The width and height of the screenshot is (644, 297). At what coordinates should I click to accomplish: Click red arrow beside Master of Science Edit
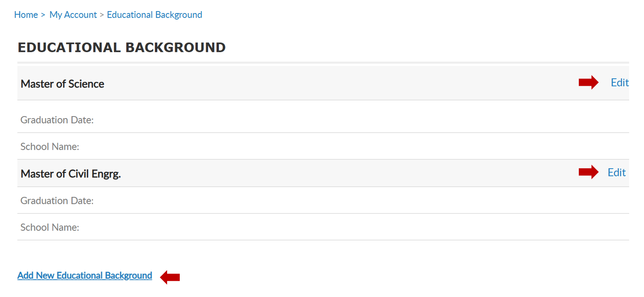(x=589, y=83)
